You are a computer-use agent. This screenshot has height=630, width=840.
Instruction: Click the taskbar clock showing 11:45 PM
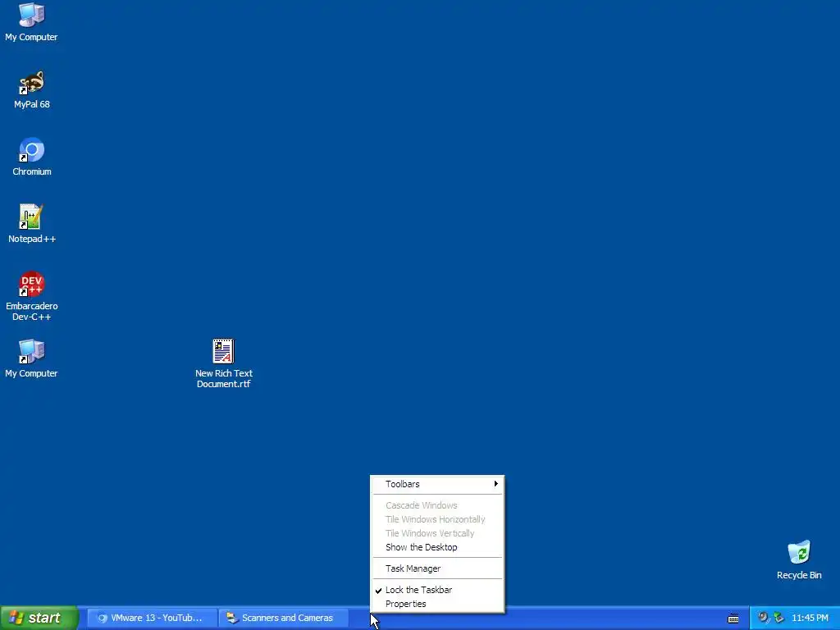810,618
